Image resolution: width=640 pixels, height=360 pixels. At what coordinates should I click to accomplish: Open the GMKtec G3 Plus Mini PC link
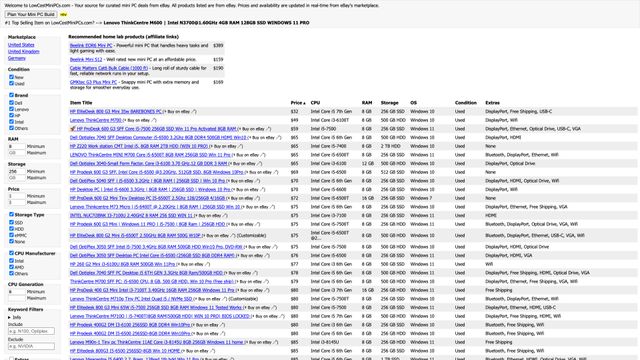93,82
